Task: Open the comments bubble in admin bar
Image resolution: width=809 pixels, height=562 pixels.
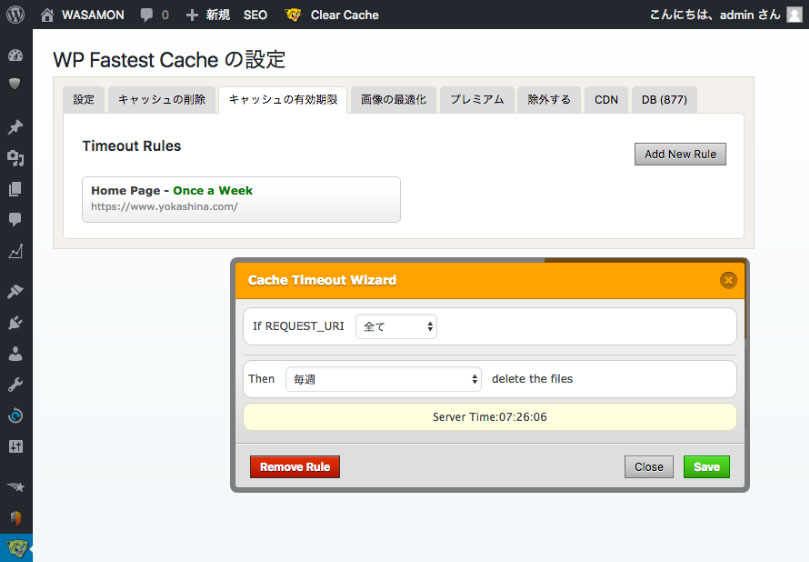Action: [x=147, y=15]
